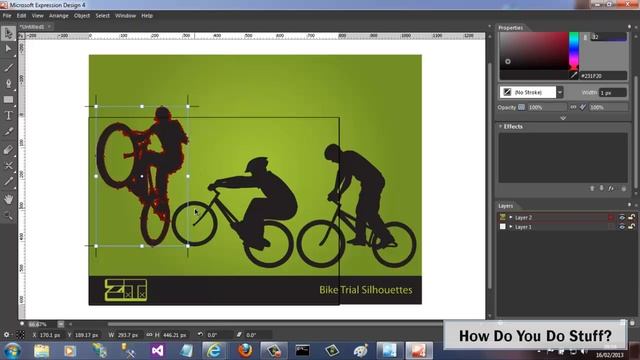Viewport: 640px width, 360px height.
Task: Click the stroke Width field
Action: [x=612, y=93]
